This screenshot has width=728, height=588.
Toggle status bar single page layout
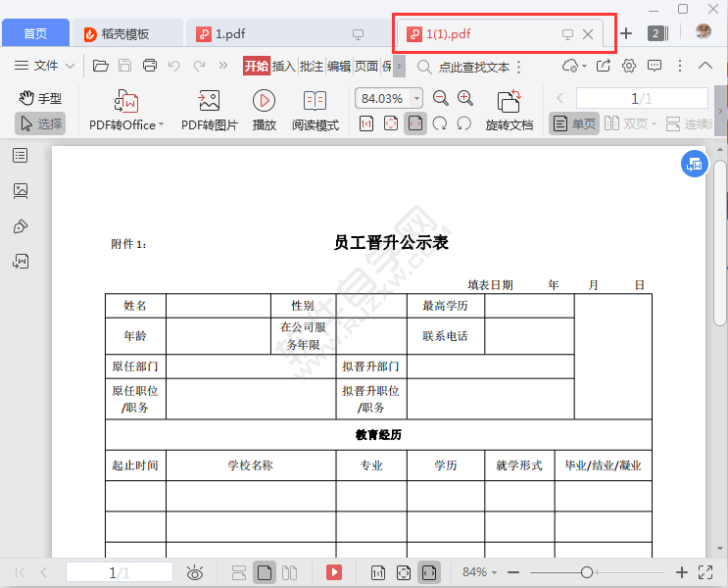click(265, 572)
